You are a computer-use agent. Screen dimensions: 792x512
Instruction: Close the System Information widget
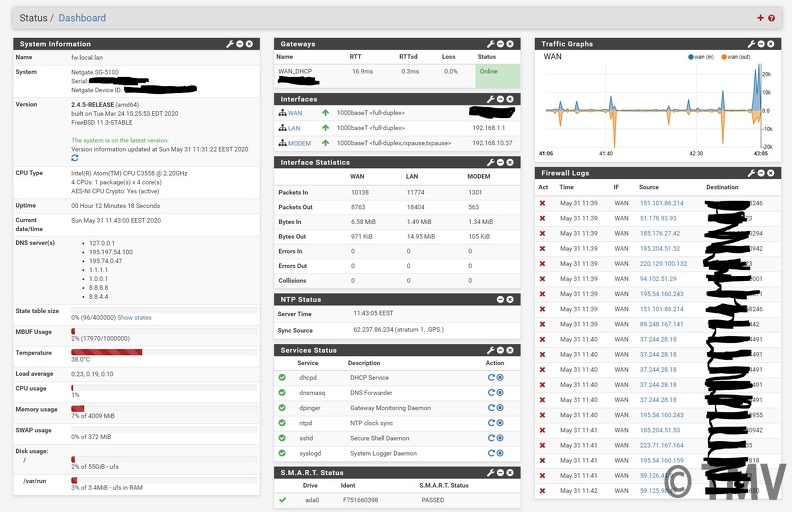(x=249, y=44)
